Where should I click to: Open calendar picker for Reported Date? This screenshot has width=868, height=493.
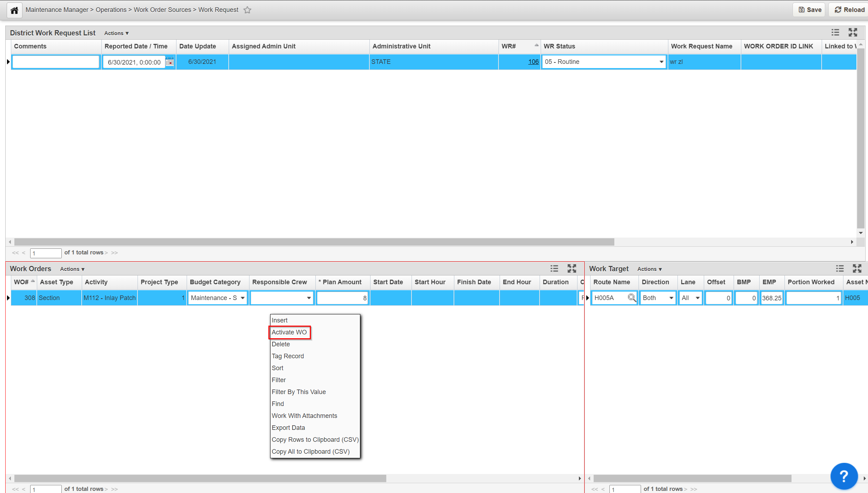pos(170,62)
